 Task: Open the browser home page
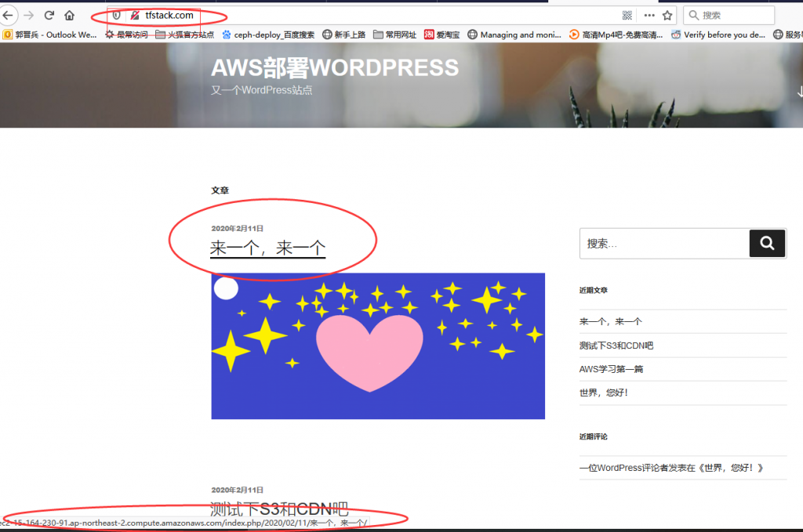click(x=69, y=16)
